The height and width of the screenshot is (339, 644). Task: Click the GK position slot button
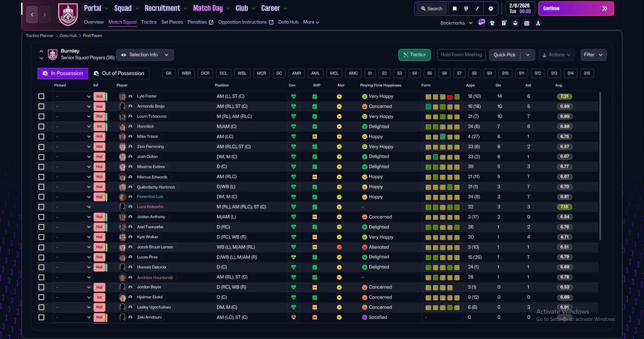[169, 74]
